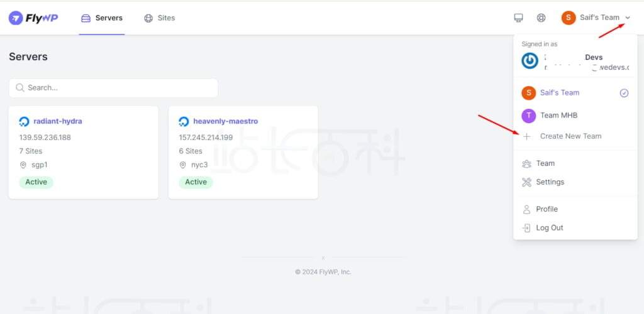Click the Team people icon
This screenshot has height=314, width=644.
click(526, 163)
